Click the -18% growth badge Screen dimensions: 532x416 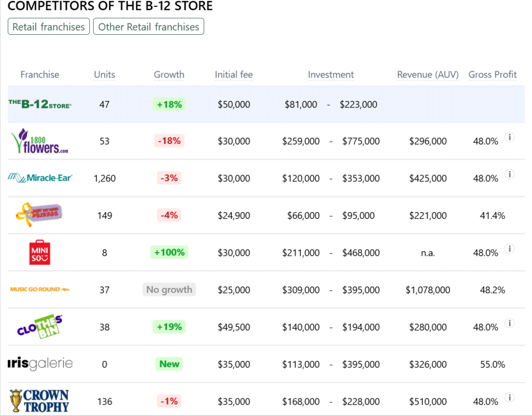tap(169, 140)
